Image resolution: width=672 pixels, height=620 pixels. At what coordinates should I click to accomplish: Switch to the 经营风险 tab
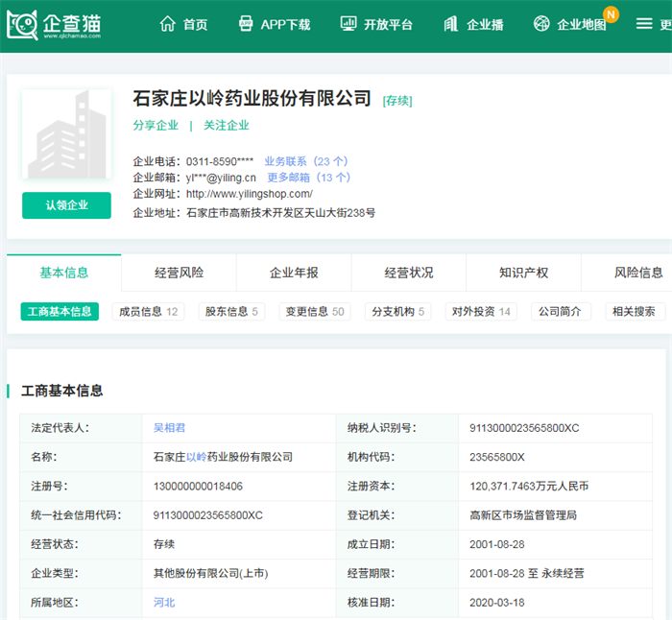pos(180,273)
